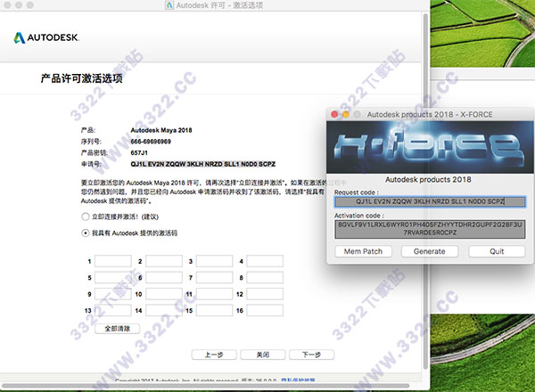Click the Activation code box in X-FORCE

coord(430,229)
